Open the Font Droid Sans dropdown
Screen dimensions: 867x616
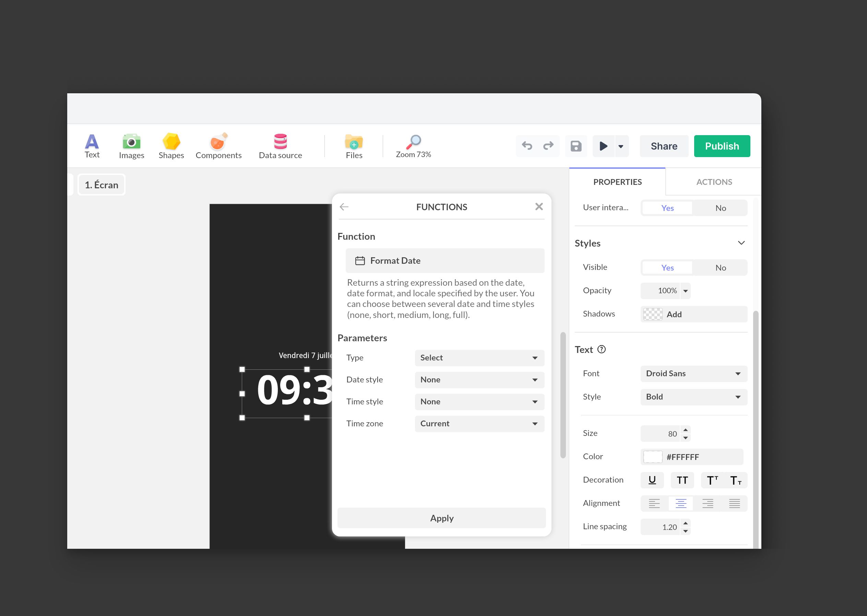pos(693,374)
